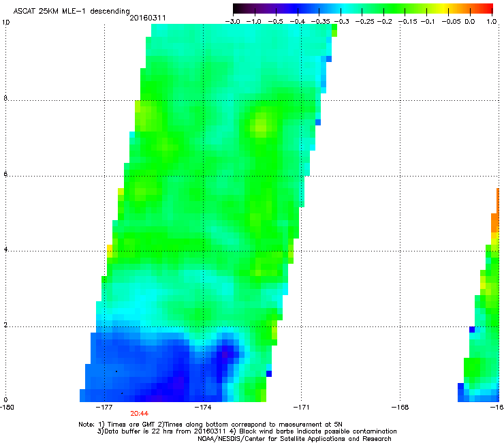Click the color bar label -3.0
Viewport: 504px width, 443px height.
(x=232, y=22)
